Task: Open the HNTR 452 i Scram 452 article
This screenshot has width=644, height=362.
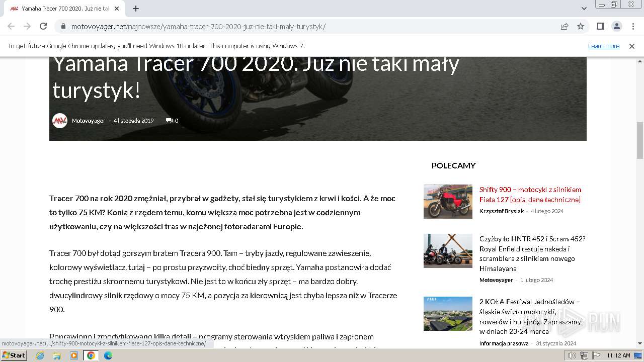Action: click(x=532, y=253)
